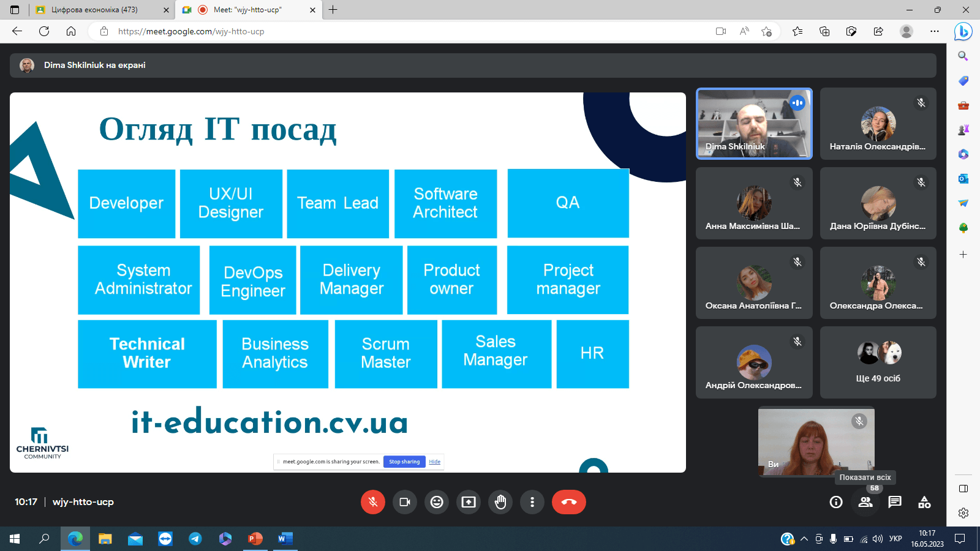The height and width of the screenshot is (551, 980).
Task: Open meeting details info icon
Action: (x=836, y=502)
